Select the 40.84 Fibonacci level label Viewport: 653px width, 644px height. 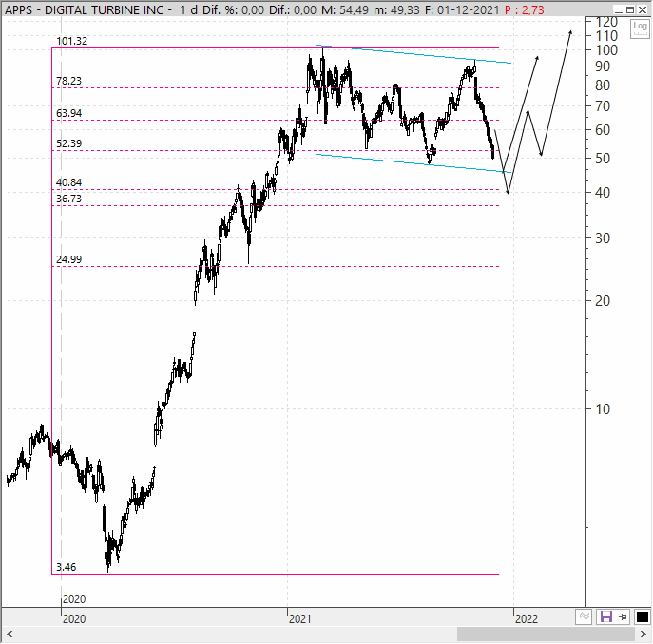point(68,182)
